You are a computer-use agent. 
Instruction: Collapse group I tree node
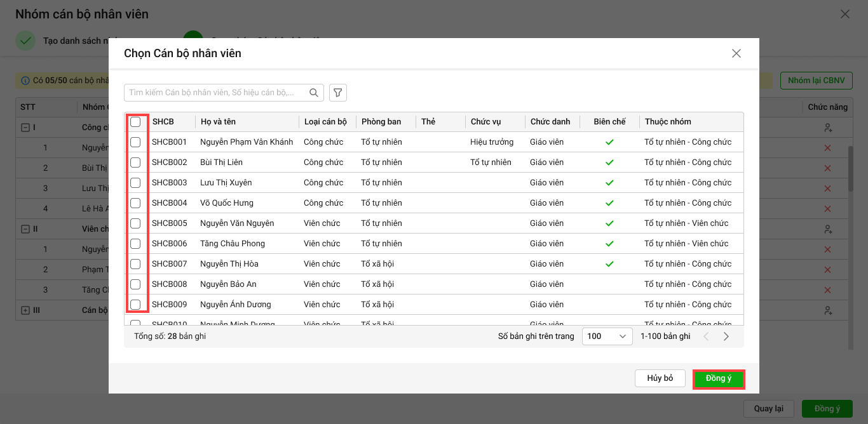tap(25, 128)
